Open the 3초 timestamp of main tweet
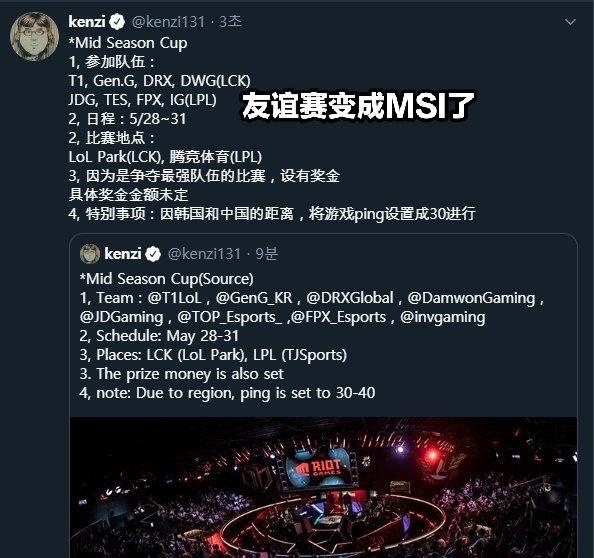Image resolution: width=594 pixels, height=558 pixels. pos(230,22)
